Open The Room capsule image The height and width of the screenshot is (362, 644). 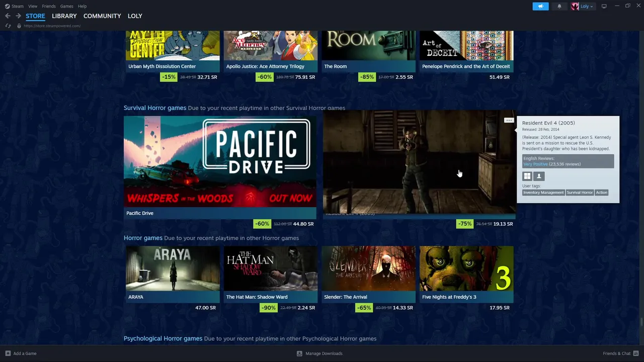(x=369, y=45)
